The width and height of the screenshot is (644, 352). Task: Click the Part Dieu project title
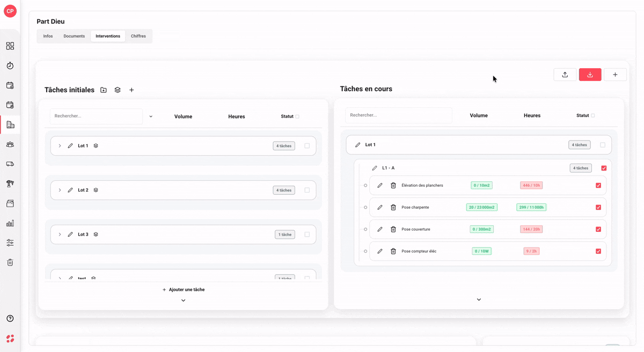[50, 21]
